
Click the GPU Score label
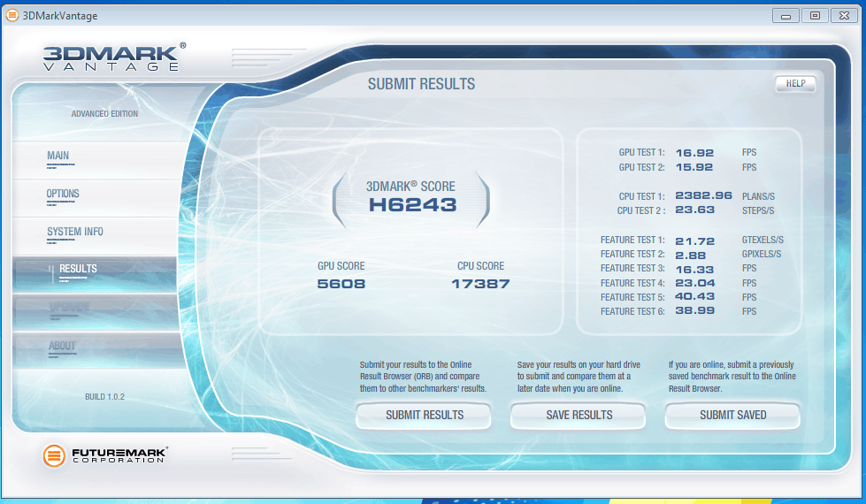tap(341, 266)
